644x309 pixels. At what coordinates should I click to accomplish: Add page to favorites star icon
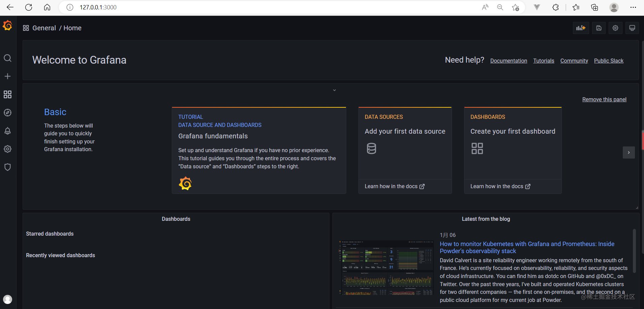[515, 7]
